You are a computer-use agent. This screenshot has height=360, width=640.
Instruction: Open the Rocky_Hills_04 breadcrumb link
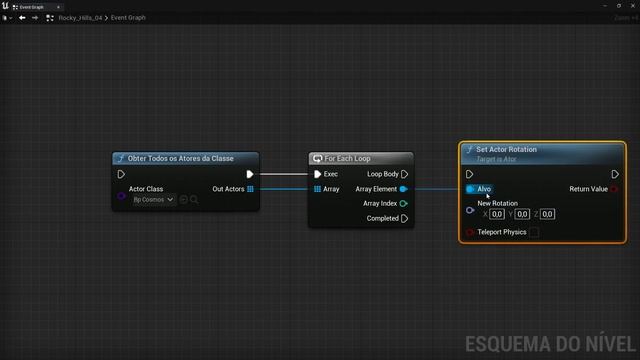click(x=80, y=18)
